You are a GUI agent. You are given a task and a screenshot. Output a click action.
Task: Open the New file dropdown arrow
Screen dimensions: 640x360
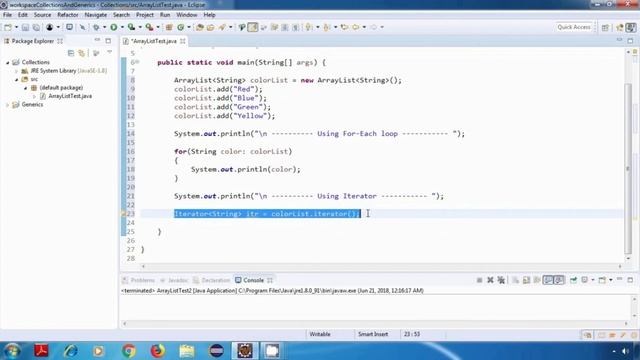pyautogui.click(x=16, y=27)
